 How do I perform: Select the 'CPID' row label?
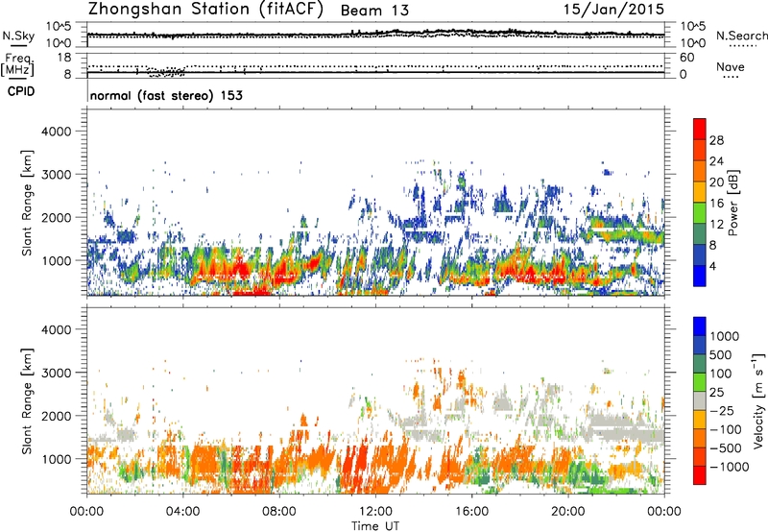coord(21,91)
